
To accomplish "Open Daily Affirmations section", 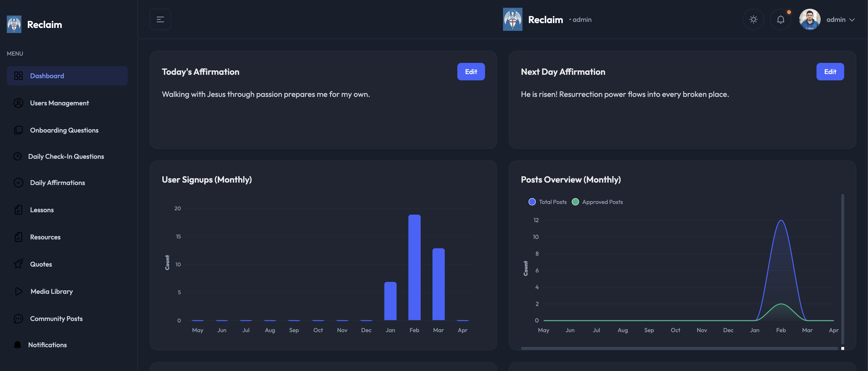I will point(67,183).
